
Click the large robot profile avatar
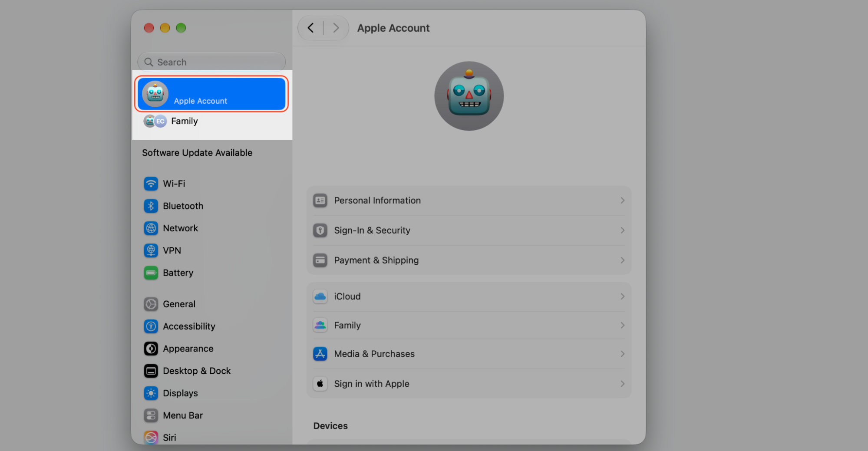(469, 96)
